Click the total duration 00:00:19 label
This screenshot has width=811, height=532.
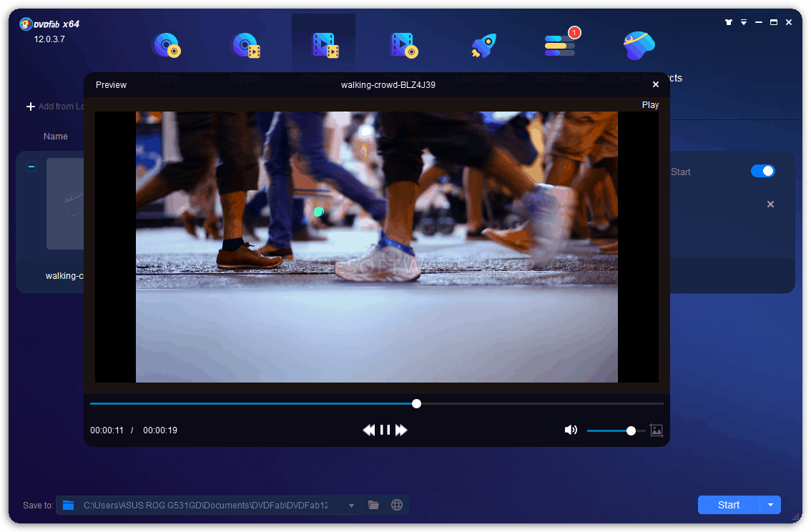point(160,430)
